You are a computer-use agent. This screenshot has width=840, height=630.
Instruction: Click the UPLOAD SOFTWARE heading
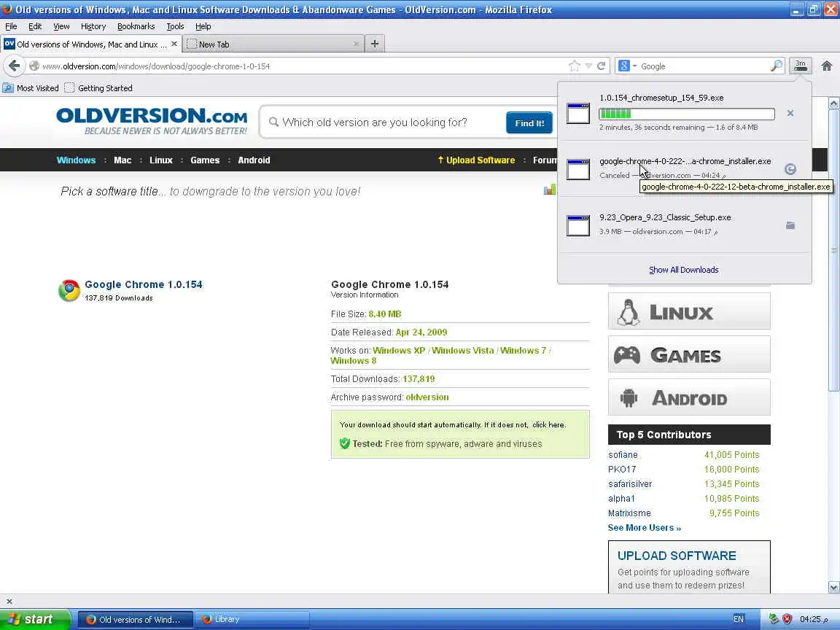[677, 556]
